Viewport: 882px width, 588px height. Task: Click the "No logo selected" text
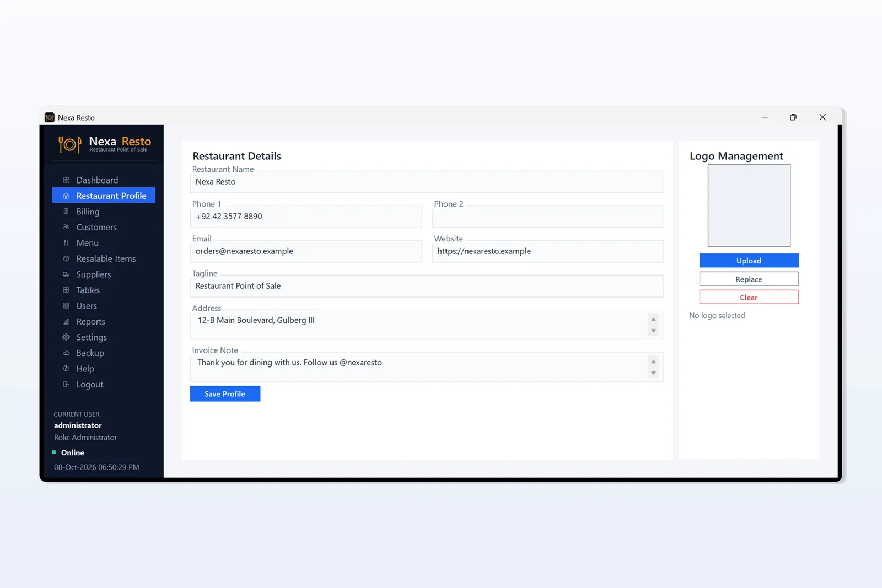[717, 315]
